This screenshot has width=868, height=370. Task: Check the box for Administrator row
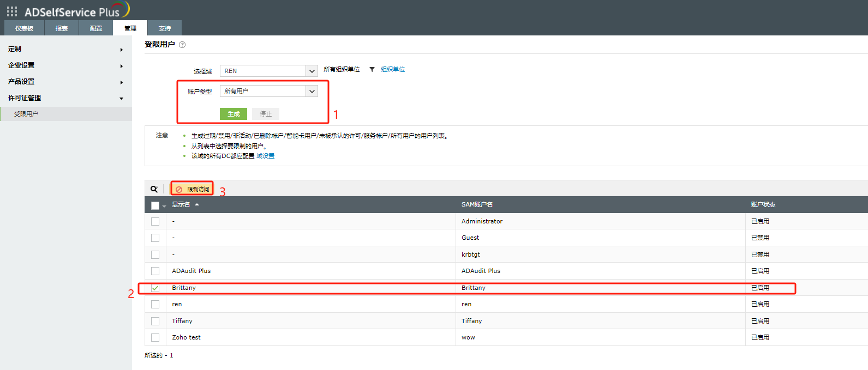point(155,222)
